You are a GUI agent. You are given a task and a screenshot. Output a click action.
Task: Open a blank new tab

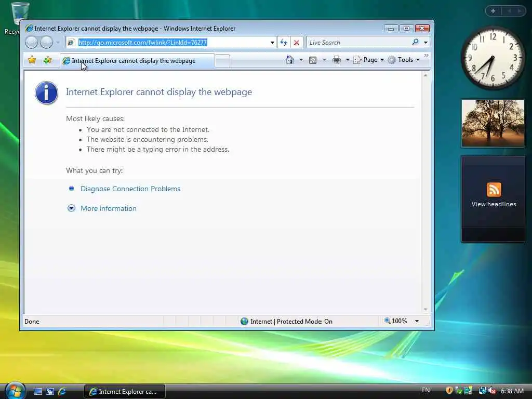[x=222, y=61]
